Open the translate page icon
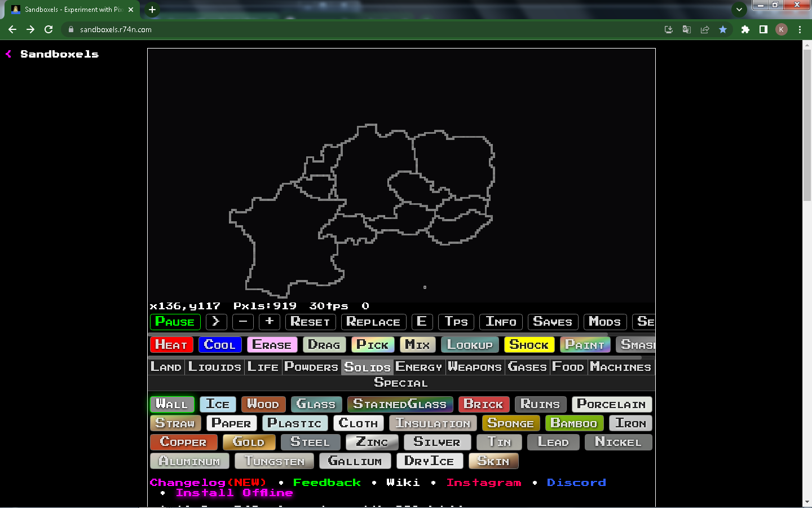Image resolution: width=812 pixels, height=508 pixels. (687, 29)
